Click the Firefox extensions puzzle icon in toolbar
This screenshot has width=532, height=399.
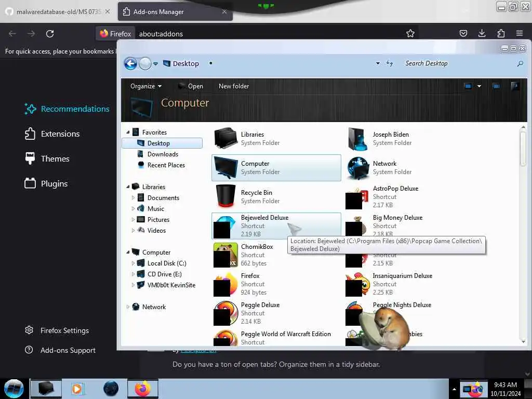(501, 33)
